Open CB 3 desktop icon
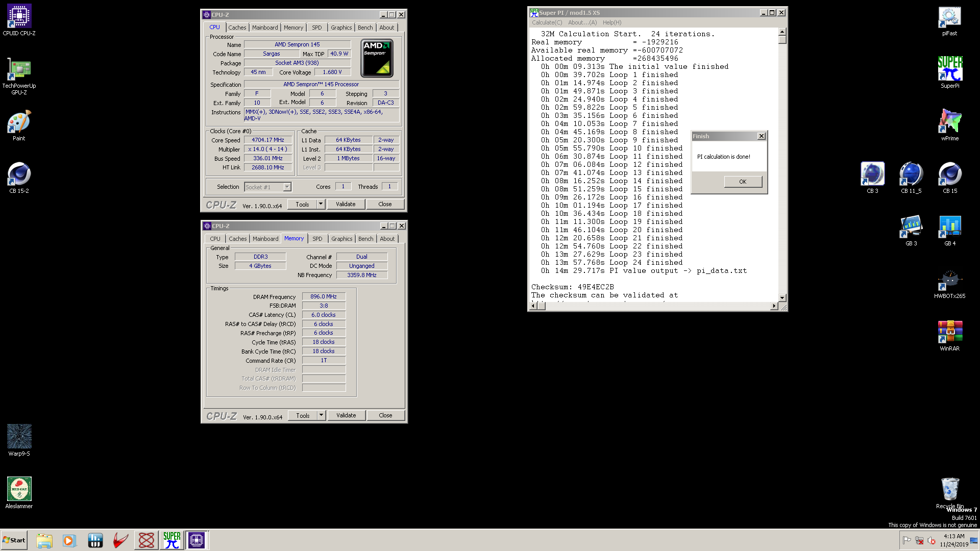Viewport: 980px width, 551px height. click(x=872, y=178)
